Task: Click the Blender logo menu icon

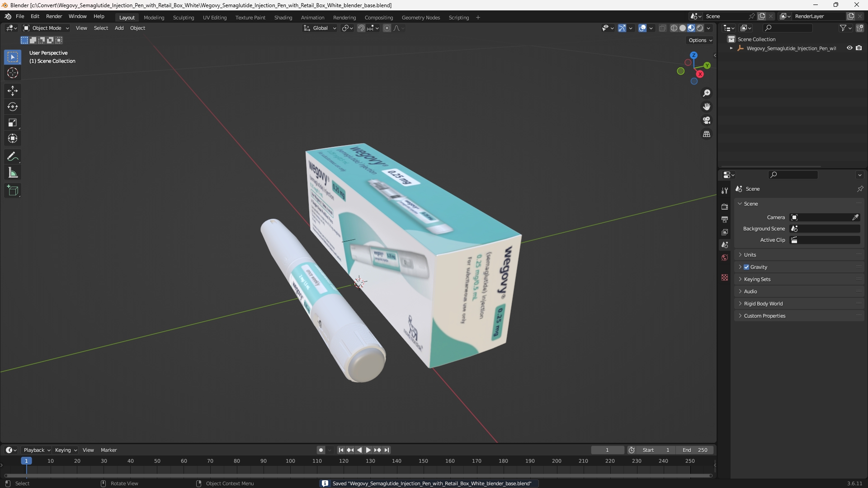Action: (x=8, y=16)
